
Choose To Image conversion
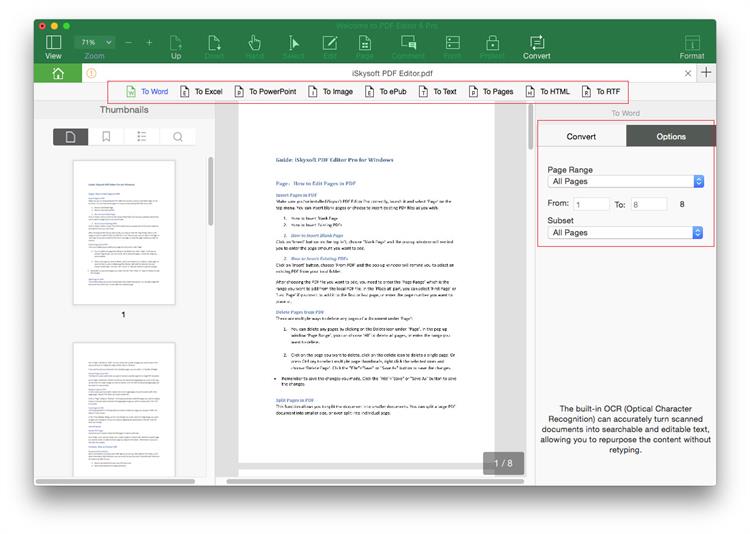coord(331,91)
